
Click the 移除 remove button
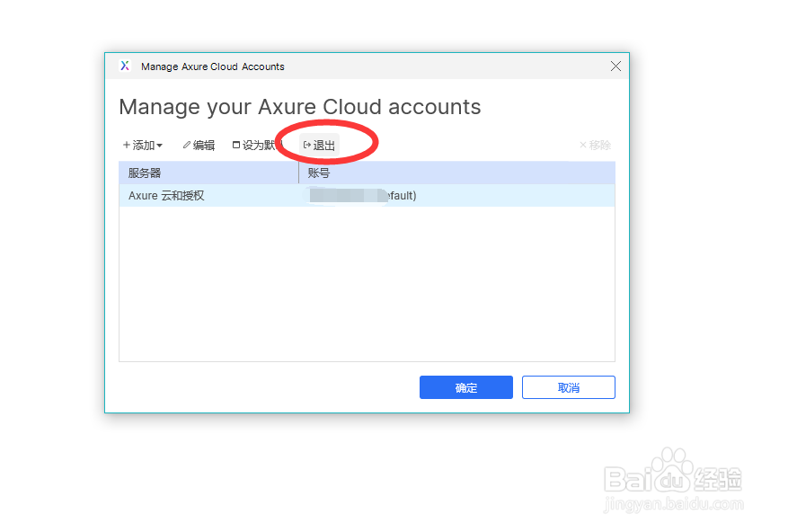[595, 146]
